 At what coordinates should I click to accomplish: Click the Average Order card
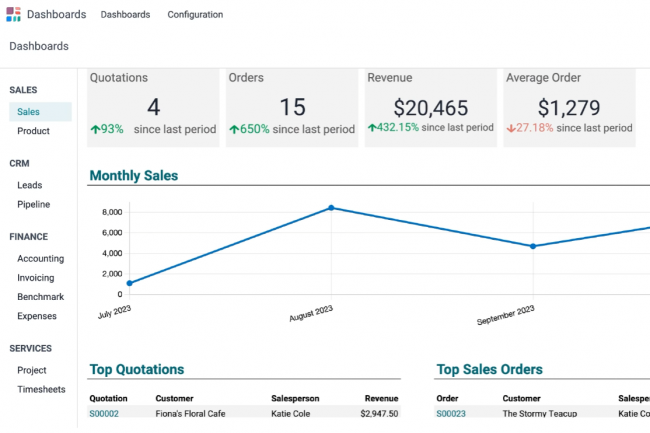(x=569, y=107)
